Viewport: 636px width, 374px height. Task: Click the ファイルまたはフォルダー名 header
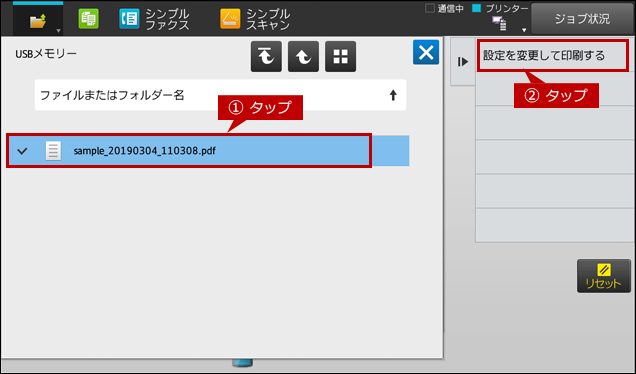click(220, 95)
